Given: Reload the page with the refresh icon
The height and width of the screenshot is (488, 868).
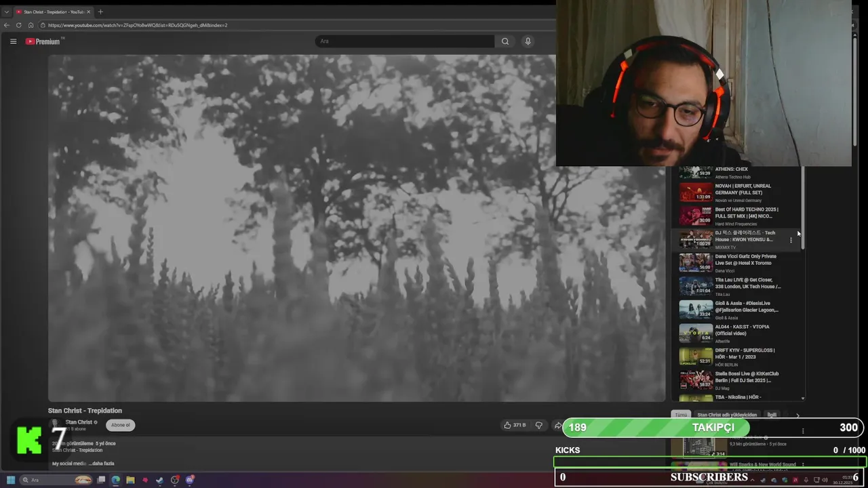Looking at the screenshot, I should click(x=18, y=25).
